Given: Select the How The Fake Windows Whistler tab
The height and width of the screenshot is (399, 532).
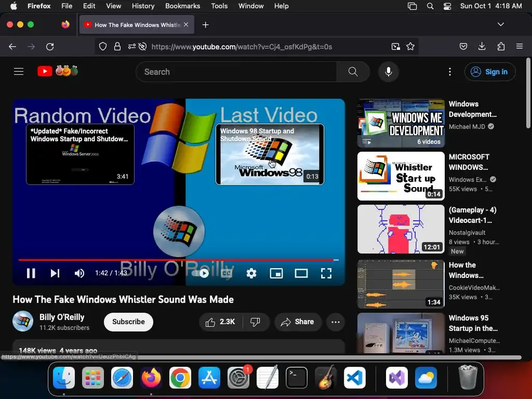Looking at the screenshot, I should point(137,25).
